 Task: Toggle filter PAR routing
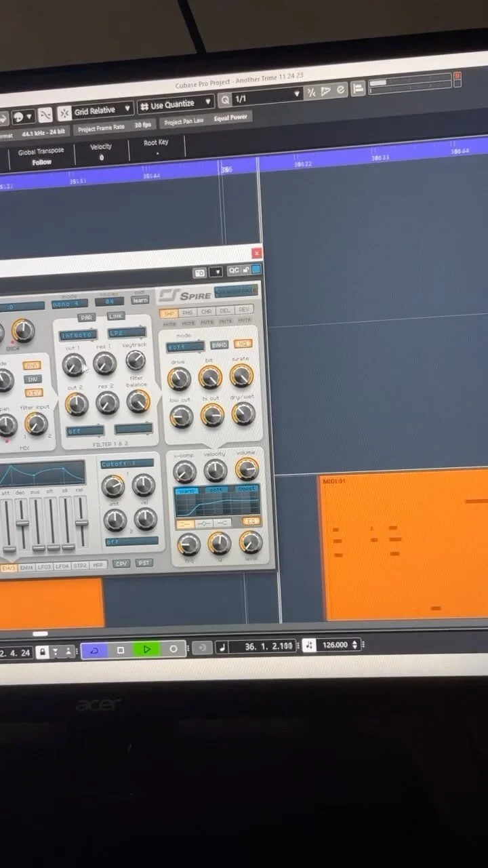(86, 317)
